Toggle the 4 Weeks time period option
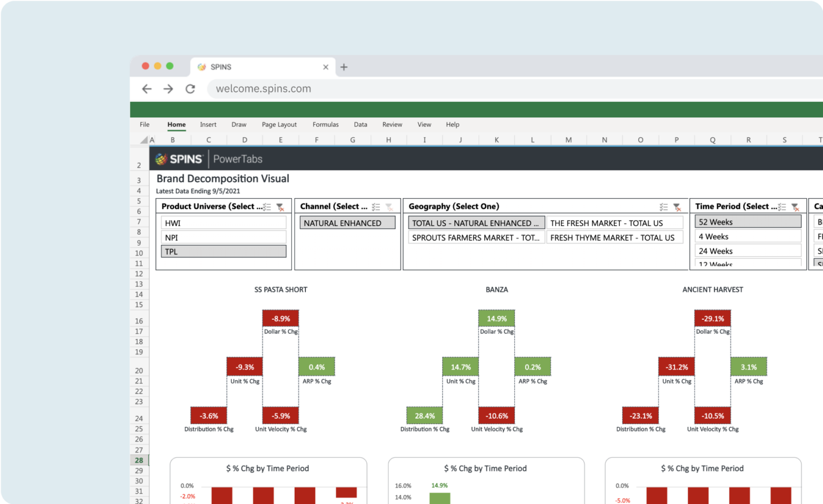The height and width of the screenshot is (504, 823). [748, 236]
